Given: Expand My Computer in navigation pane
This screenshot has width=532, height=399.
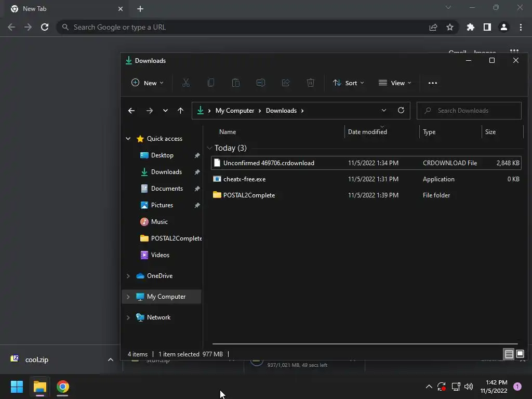Looking at the screenshot, I should click(x=128, y=297).
